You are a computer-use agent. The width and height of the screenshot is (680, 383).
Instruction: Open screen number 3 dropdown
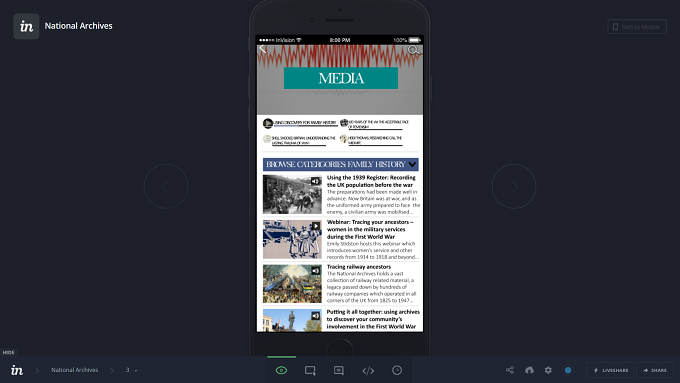[131, 370]
